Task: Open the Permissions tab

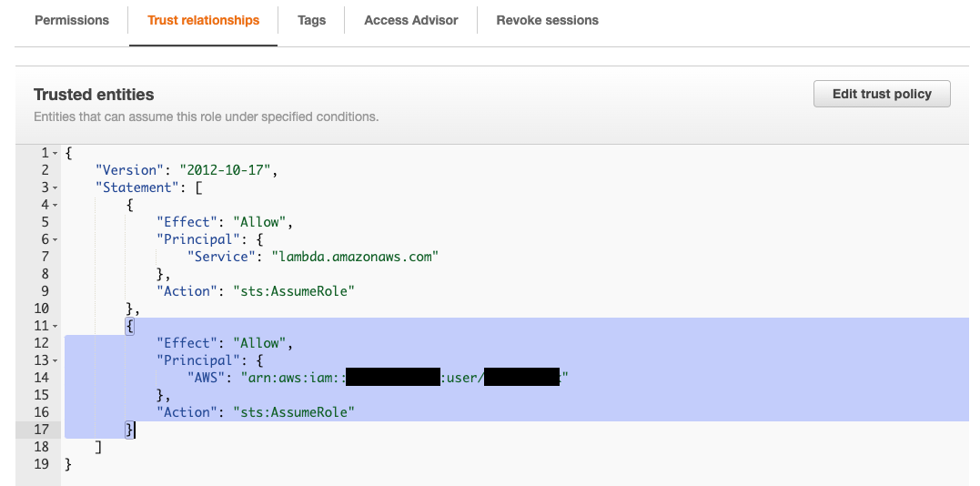Action: [x=72, y=21]
